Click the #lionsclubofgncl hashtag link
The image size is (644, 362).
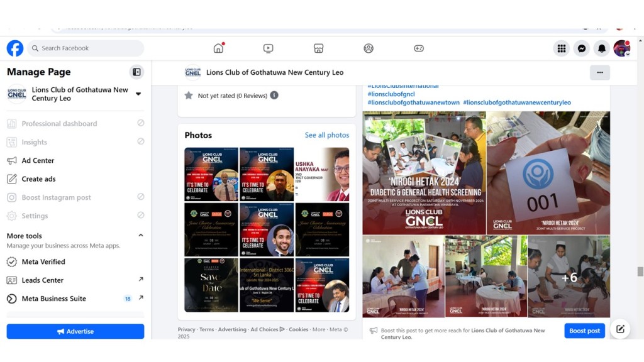click(391, 94)
